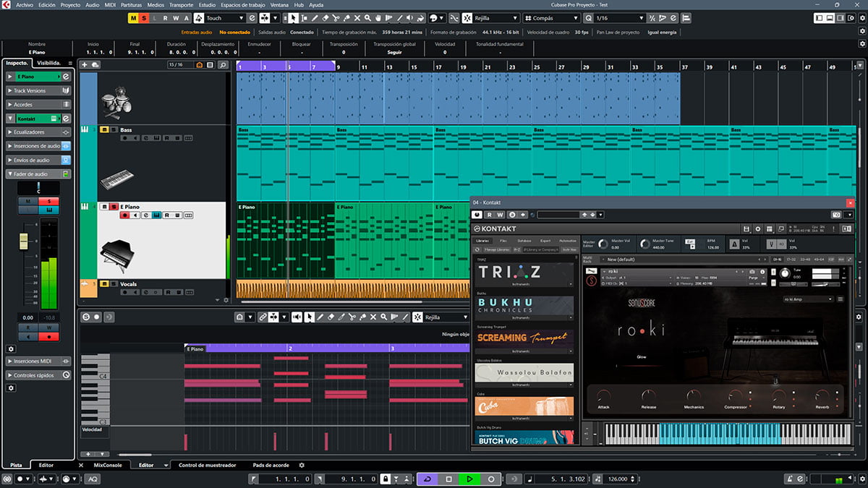The image size is (868, 488).
Task: Click the Stop button in transport bar
Action: click(448, 479)
